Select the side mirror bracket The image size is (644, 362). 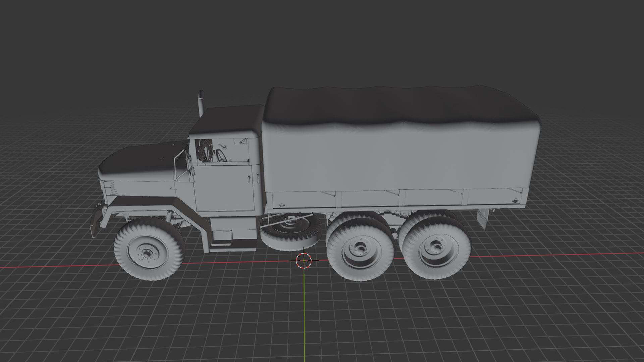pos(184,165)
